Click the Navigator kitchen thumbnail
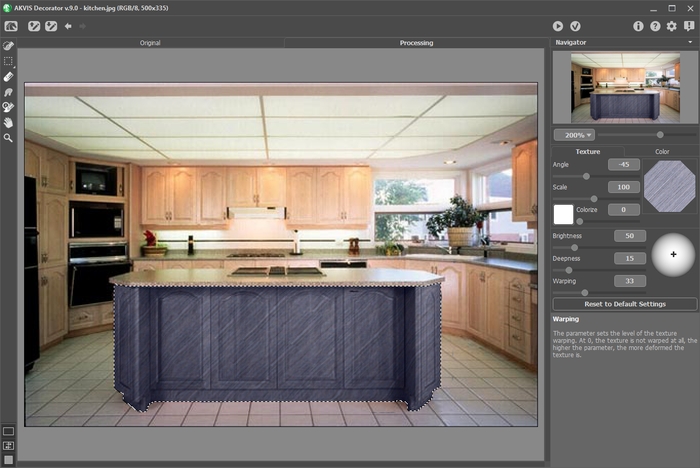 point(625,88)
